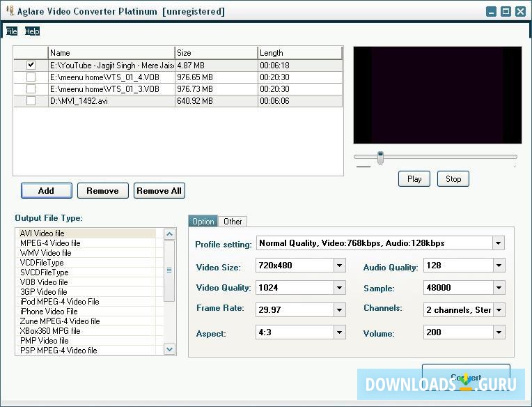Switch to the Option tab
532x407 pixels.
[203, 222]
